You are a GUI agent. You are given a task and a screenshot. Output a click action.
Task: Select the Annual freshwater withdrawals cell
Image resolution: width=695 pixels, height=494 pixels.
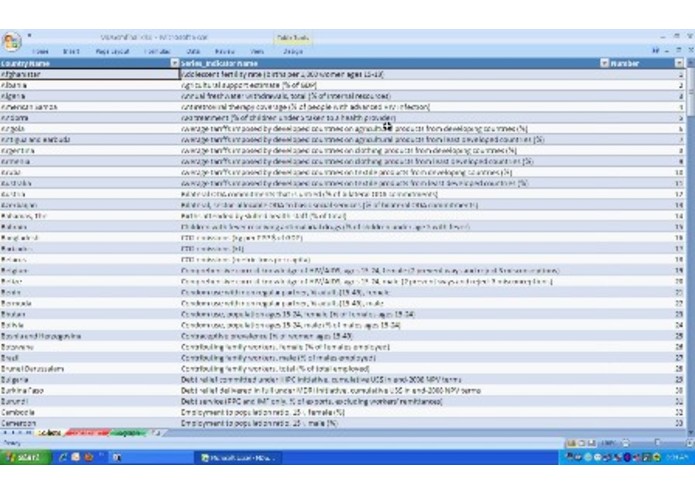point(394,96)
